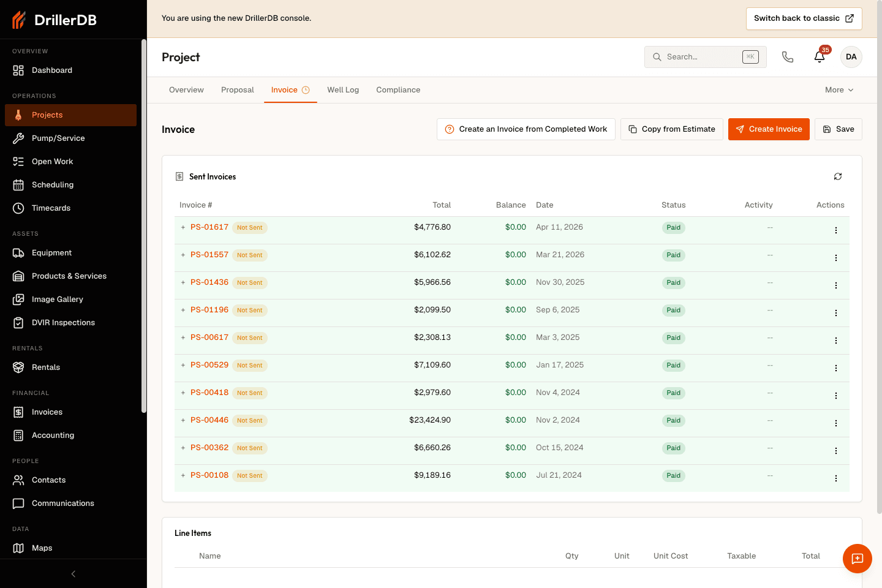Switch to the Well Log tab
Image resolution: width=882 pixels, height=588 pixels.
pos(343,90)
